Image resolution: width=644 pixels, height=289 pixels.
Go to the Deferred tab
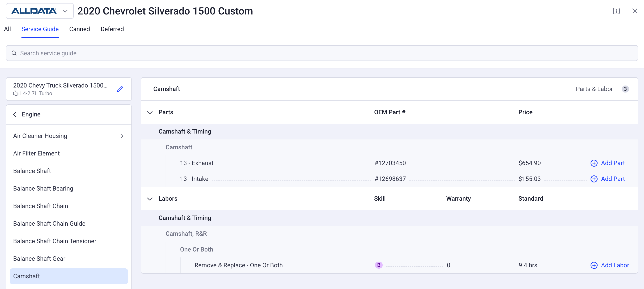point(112,29)
